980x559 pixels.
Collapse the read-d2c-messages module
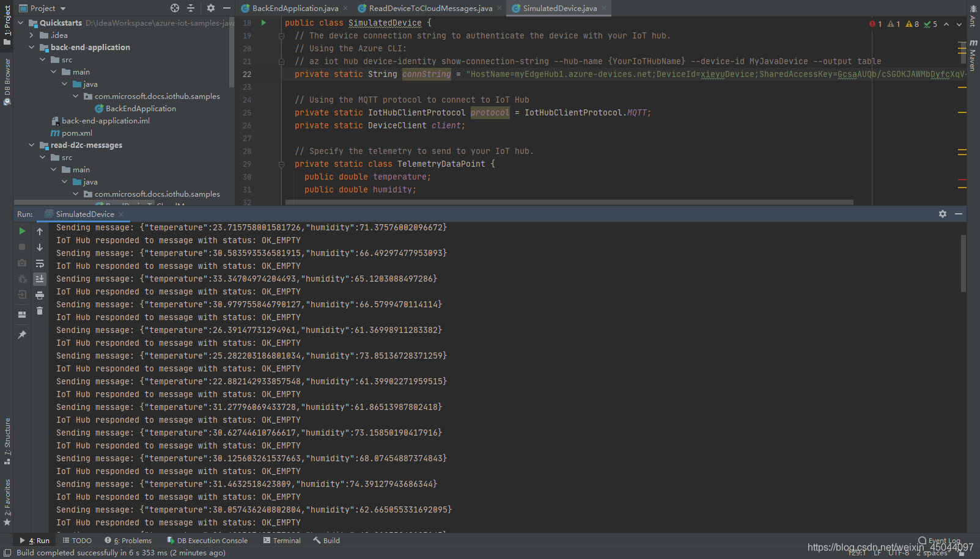32,145
